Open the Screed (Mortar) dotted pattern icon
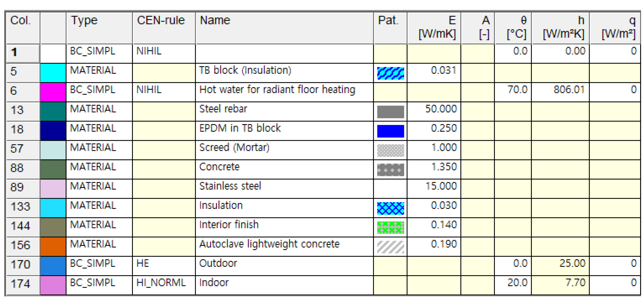Viewport: 644px width, 301px height. pos(390,150)
